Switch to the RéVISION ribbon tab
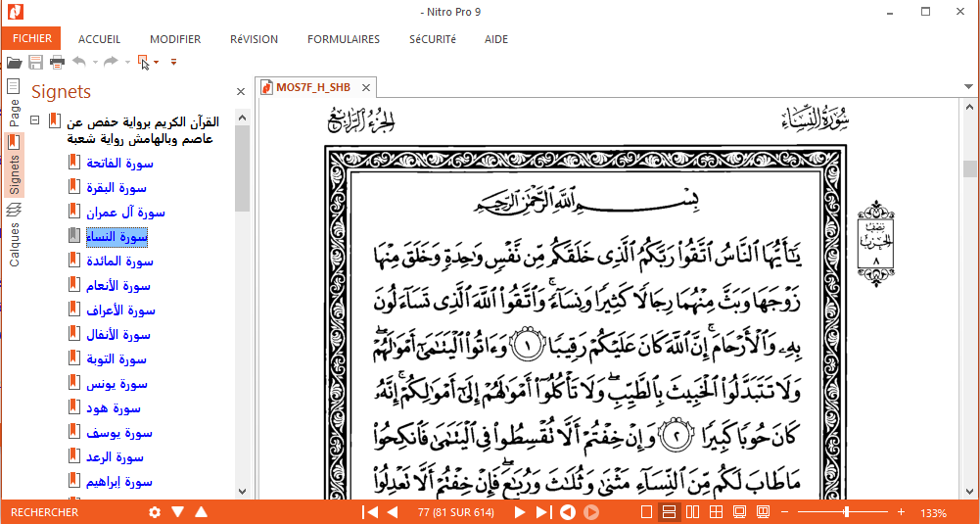 [254, 39]
